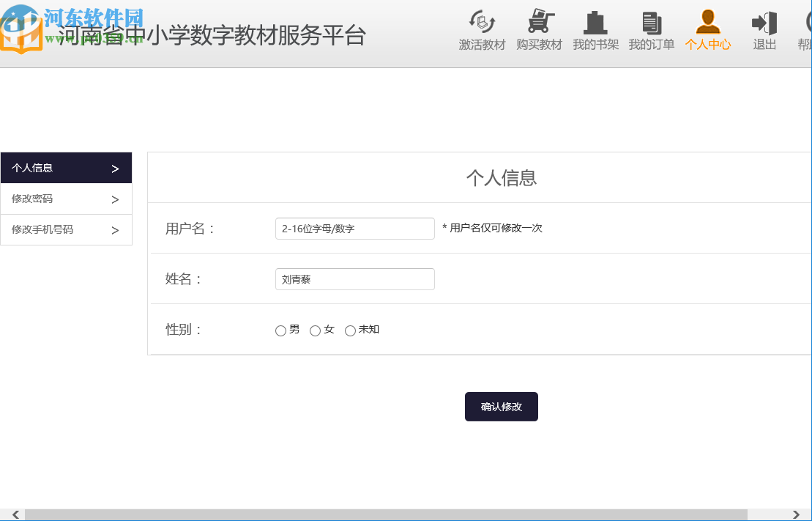This screenshot has width=812, height=521.
Task: Click the 激活教材 activate textbook icon
Action: [x=481, y=22]
